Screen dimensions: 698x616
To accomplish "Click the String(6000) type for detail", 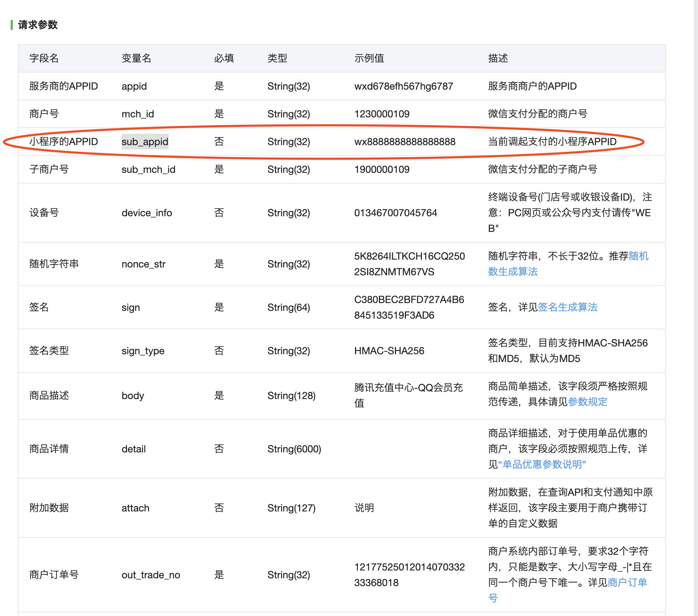I will point(294,449).
